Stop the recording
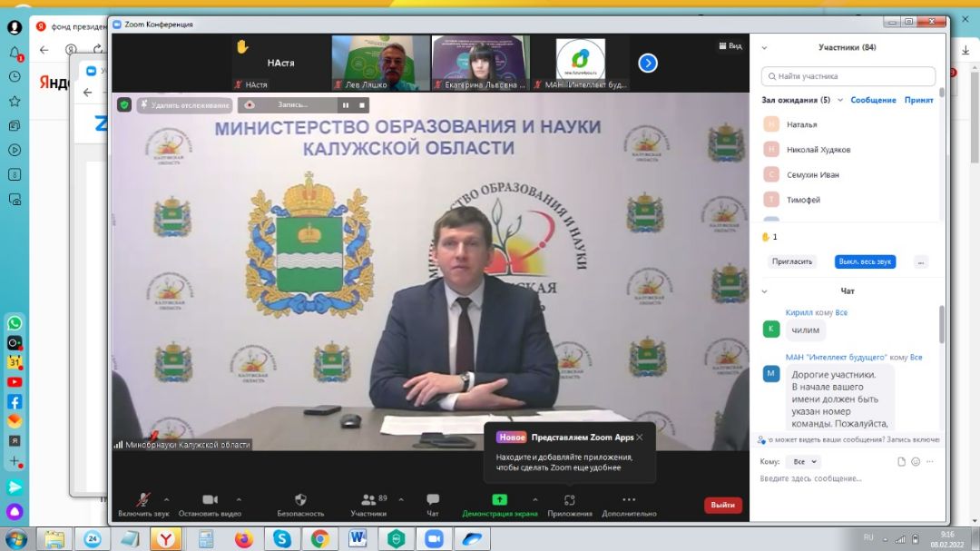 click(362, 105)
